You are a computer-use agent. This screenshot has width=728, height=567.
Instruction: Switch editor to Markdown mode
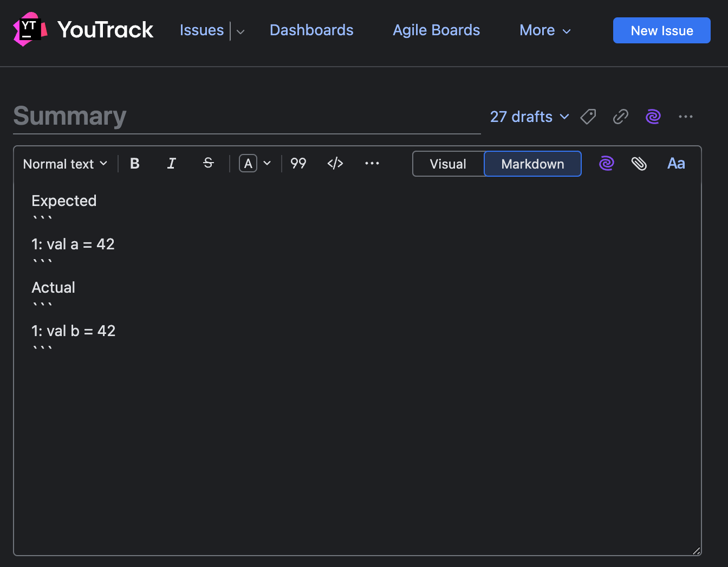click(x=532, y=164)
